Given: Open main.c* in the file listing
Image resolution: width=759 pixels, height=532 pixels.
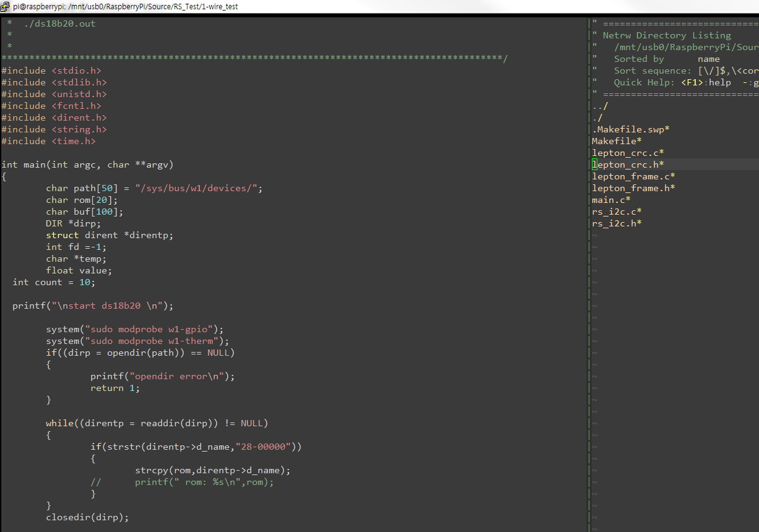Looking at the screenshot, I should 611,200.
